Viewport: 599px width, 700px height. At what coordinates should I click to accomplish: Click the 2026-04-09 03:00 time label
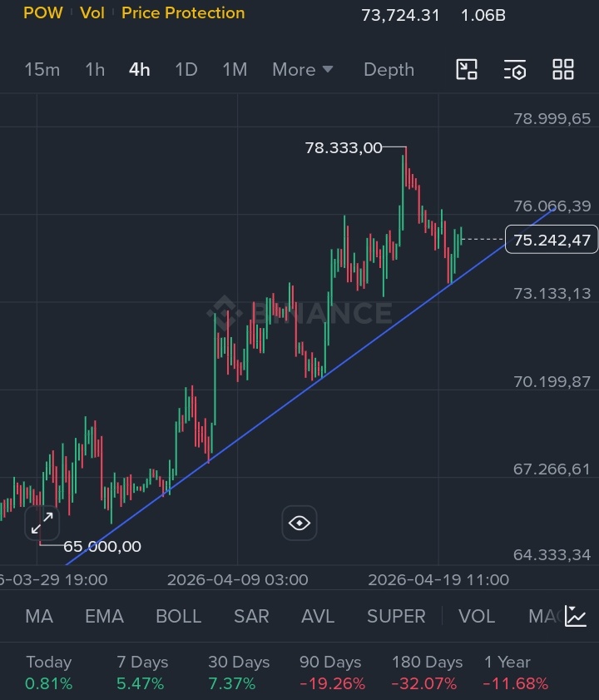[x=237, y=580]
